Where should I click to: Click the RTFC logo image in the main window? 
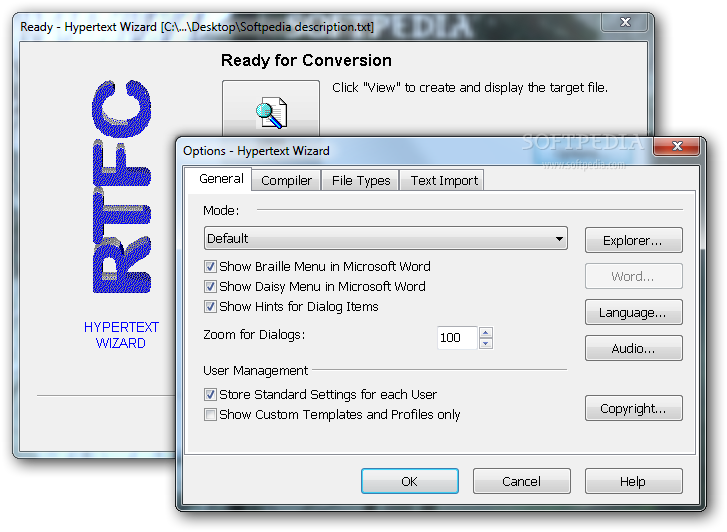pyautogui.click(x=121, y=186)
